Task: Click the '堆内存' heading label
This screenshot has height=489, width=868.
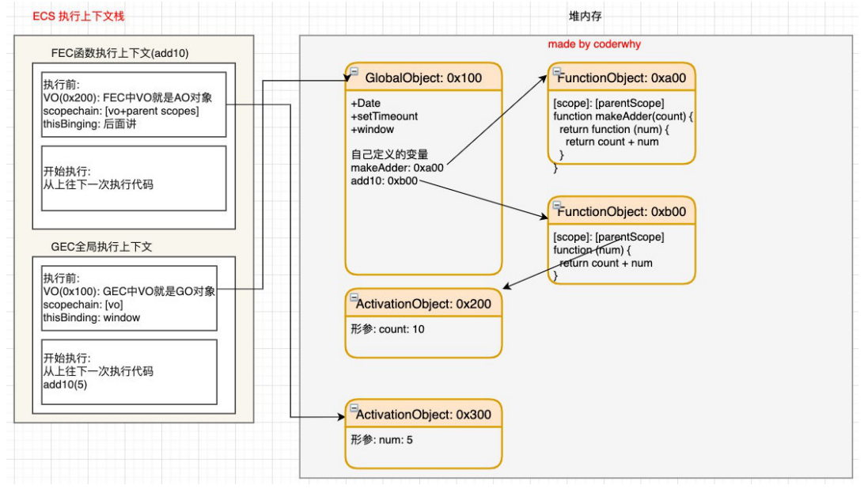Action: point(585,16)
